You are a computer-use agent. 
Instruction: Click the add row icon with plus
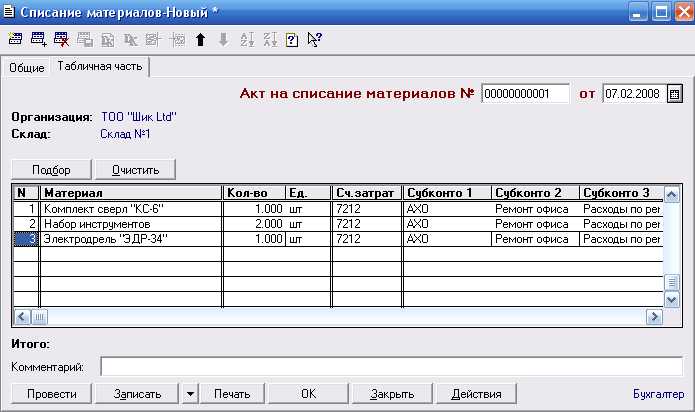[39, 39]
